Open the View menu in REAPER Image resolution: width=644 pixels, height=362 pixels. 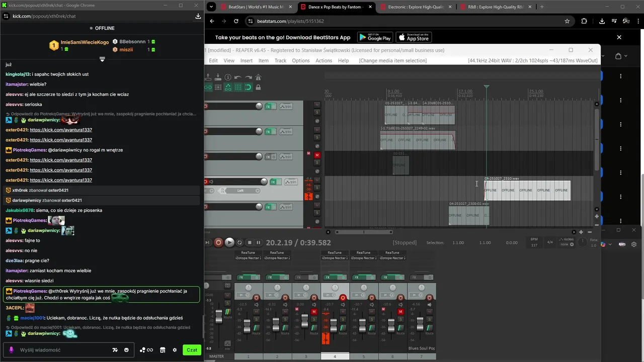coord(229,60)
